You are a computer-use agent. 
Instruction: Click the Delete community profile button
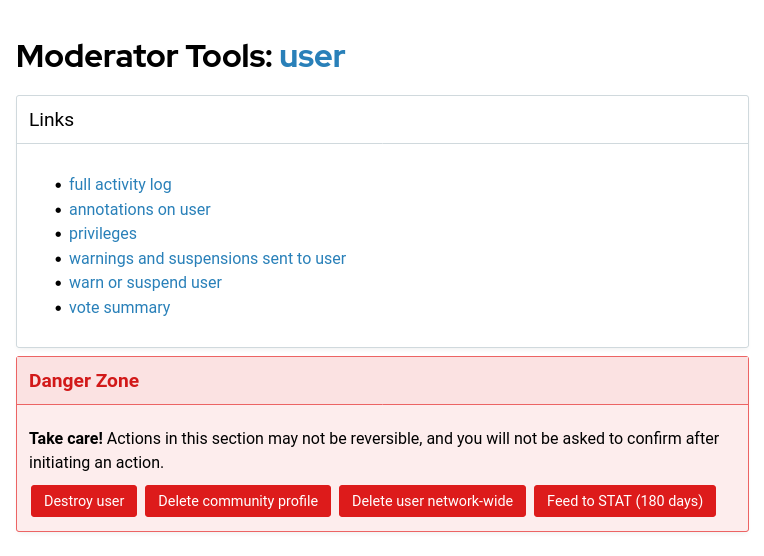[x=238, y=501]
